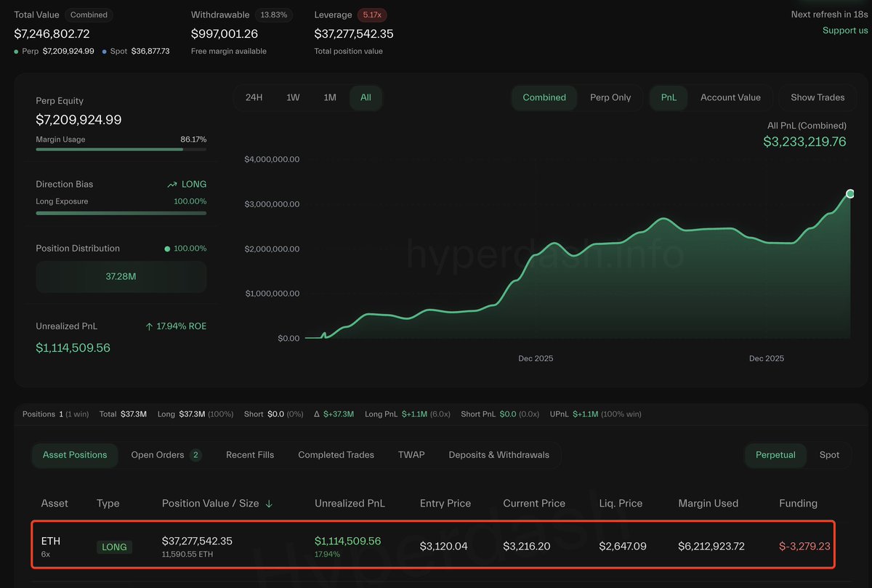The height and width of the screenshot is (588, 872).
Task: Click the Margin Usage progress bar
Action: coord(121,149)
